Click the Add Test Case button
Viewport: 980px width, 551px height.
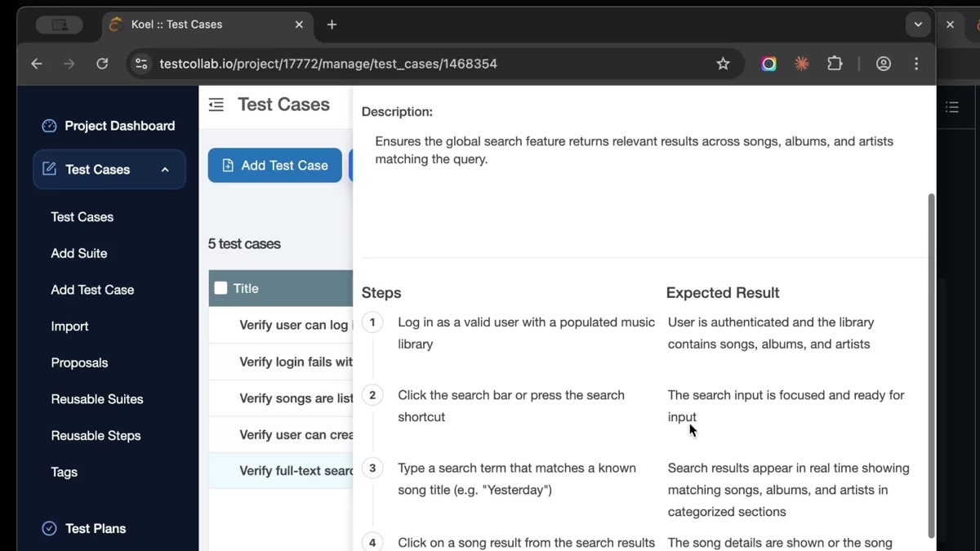click(274, 165)
